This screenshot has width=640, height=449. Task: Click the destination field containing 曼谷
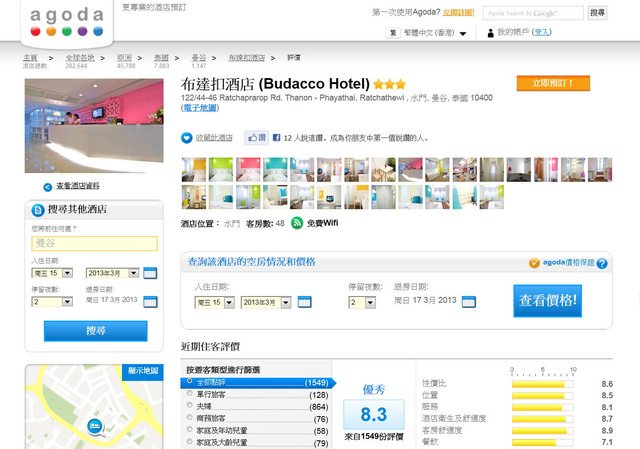(94, 243)
